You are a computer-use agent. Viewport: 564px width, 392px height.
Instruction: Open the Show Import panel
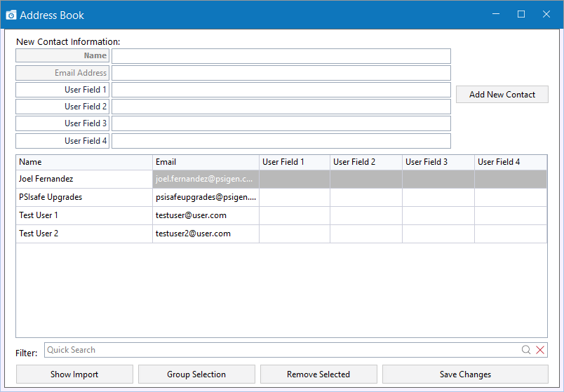point(74,374)
